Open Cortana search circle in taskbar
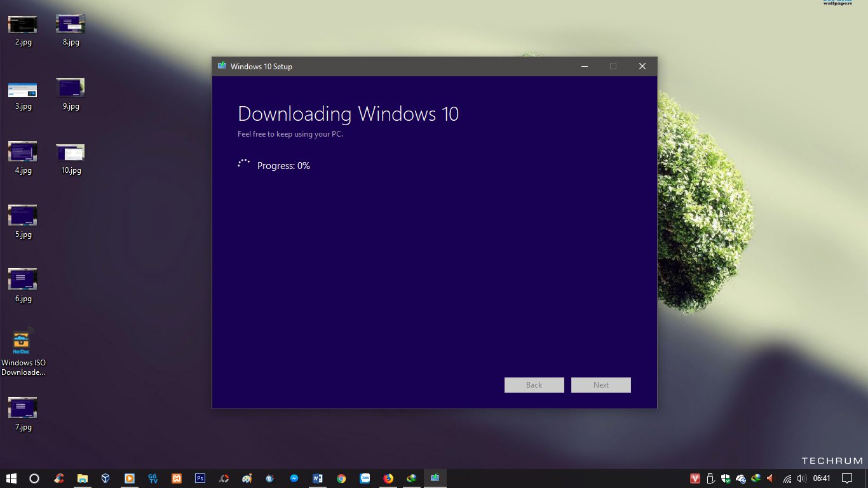 click(34, 478)
